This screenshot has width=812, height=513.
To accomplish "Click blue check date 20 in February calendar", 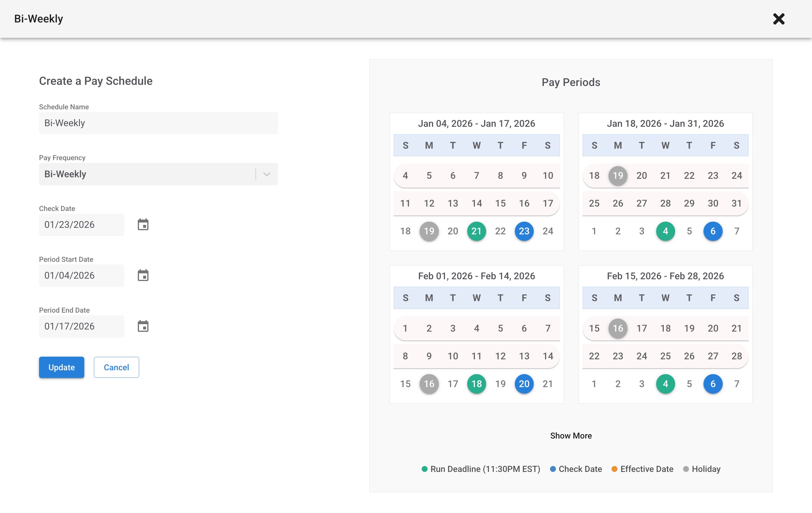I will click(x=524, y=384).
